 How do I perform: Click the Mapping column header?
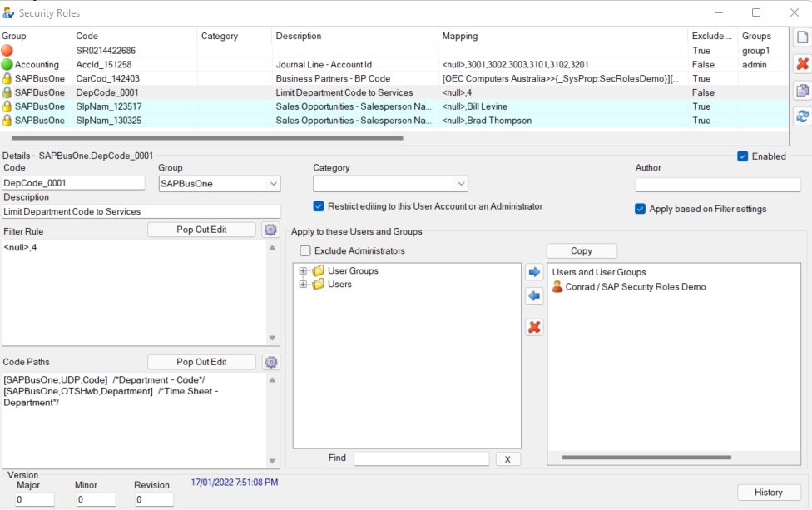click(x=563, y=36)
